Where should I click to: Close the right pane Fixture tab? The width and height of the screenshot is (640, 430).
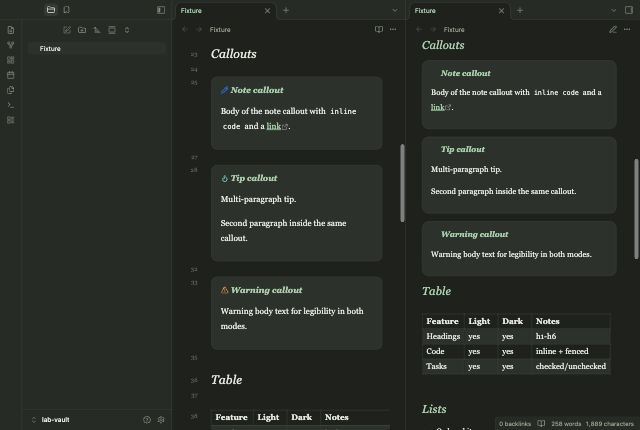(501, 11)
